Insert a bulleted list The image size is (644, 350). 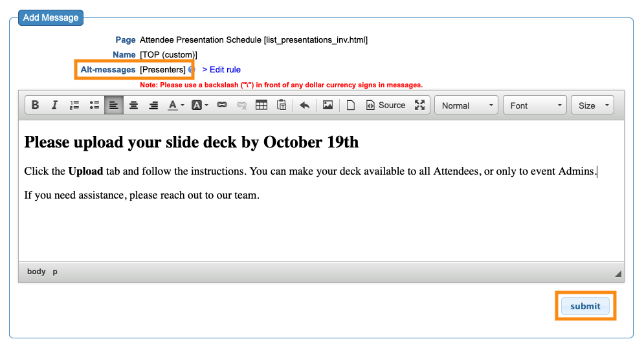[x=94, y=105]
